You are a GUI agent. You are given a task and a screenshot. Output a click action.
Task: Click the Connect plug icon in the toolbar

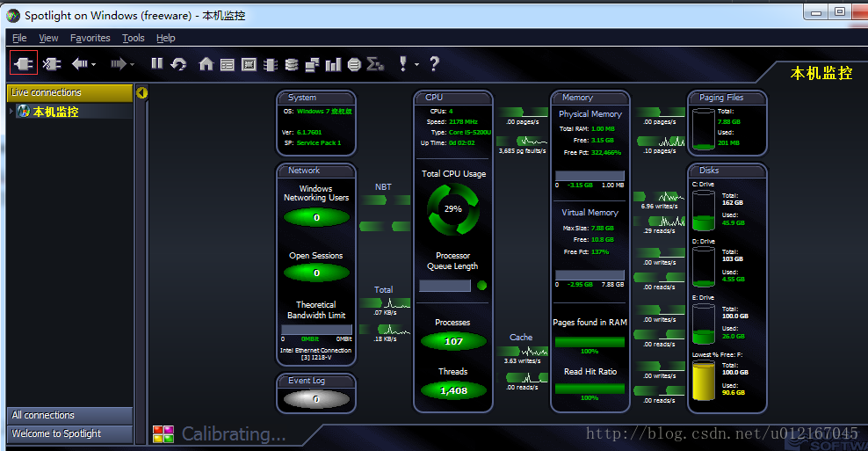tap(23, 63)
